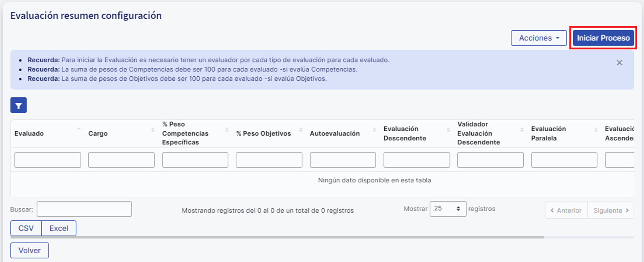Click the Buscar search field

[84, 209]
